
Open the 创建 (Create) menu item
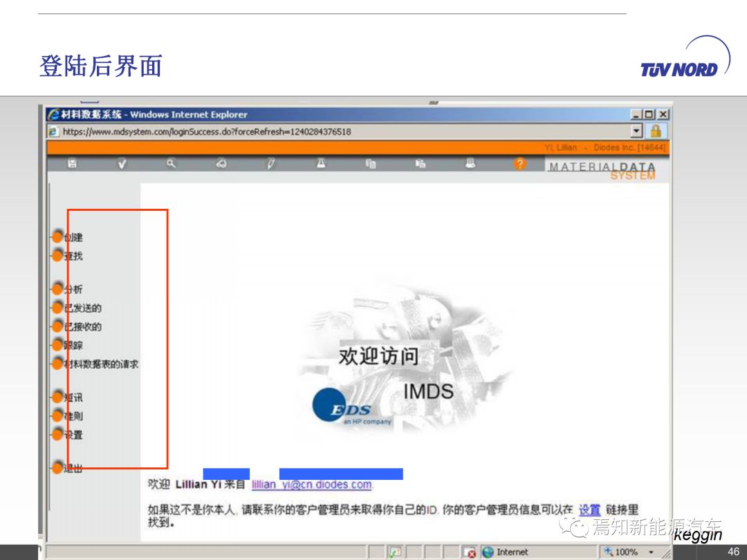73,237
